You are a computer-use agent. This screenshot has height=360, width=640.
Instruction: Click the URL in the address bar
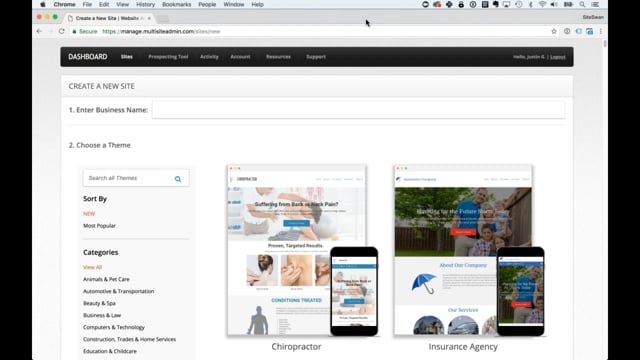pos(161,31)
